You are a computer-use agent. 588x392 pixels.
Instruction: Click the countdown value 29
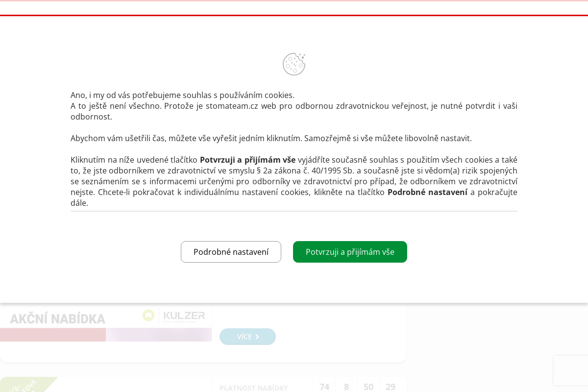click(391, 387)
